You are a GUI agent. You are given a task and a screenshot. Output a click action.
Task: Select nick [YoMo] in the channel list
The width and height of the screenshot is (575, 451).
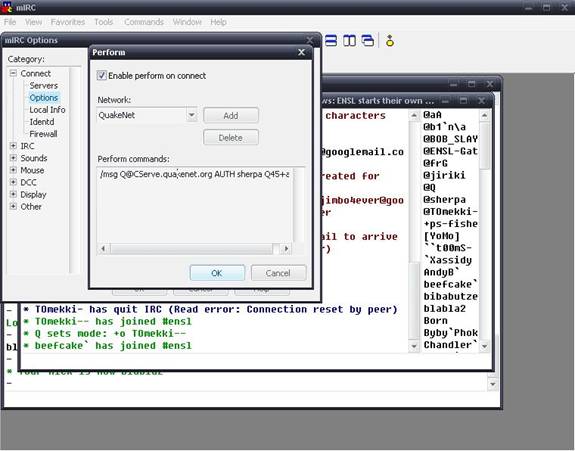point(442,236)
